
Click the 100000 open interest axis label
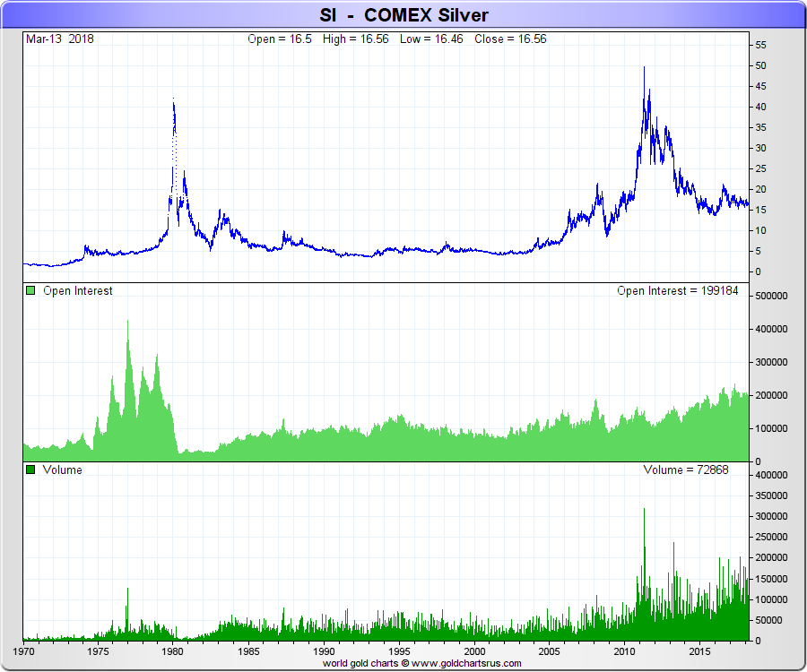[x=771, y=428]
